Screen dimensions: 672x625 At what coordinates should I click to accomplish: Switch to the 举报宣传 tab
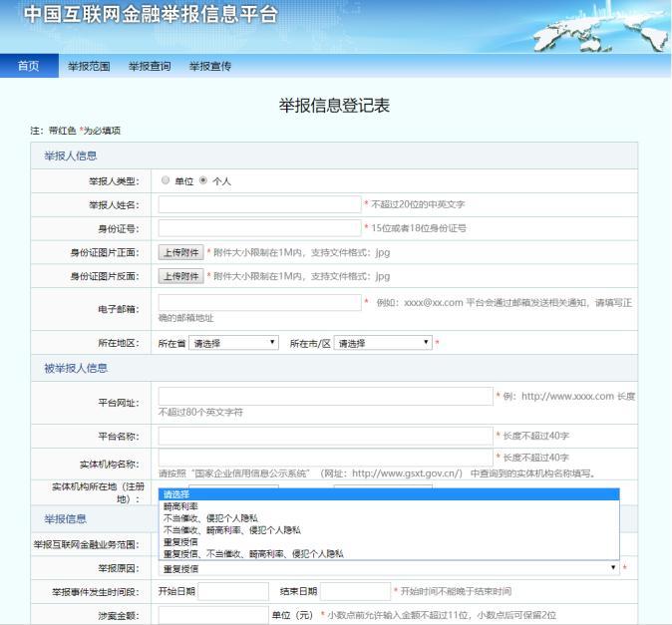[209, 66]
